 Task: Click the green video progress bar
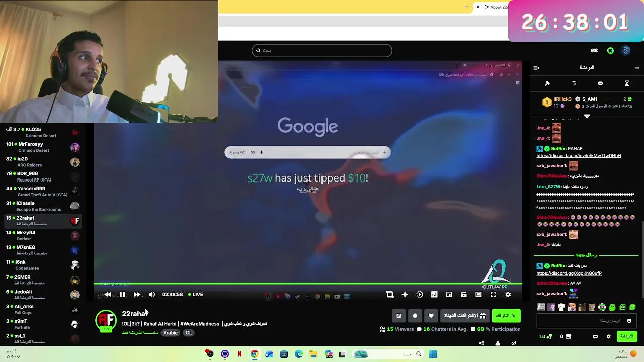point(308,284)
